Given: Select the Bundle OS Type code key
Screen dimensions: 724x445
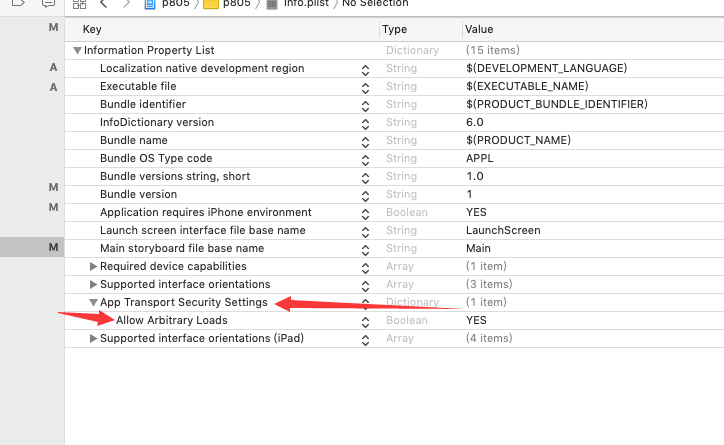Looking at the screenshot, I should click(x=156, y=158).
